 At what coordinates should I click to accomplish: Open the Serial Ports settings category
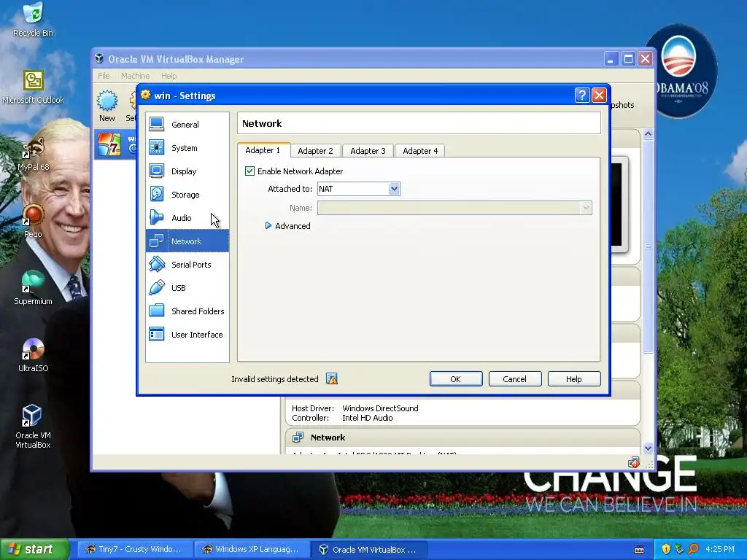(187, 264)
